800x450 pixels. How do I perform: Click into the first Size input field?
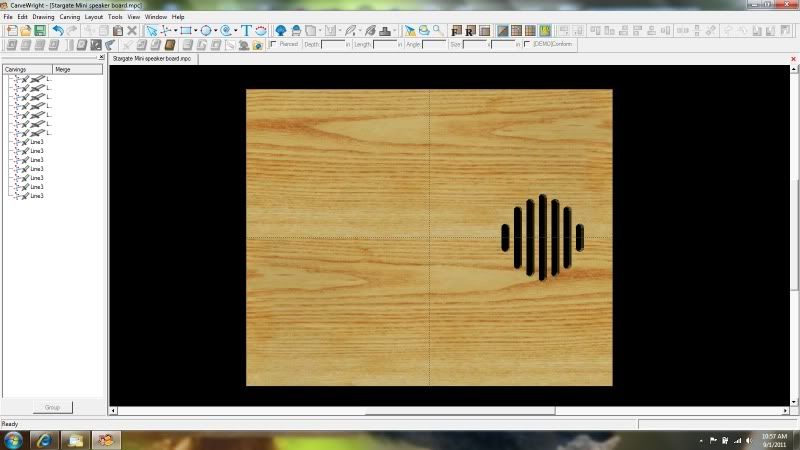click(475, 45)
